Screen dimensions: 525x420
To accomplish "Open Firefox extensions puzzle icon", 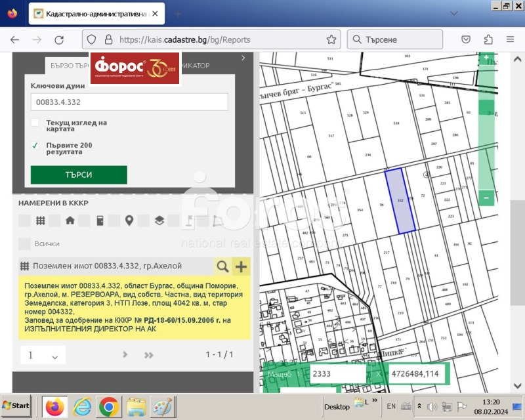I will tap(488, 39).
